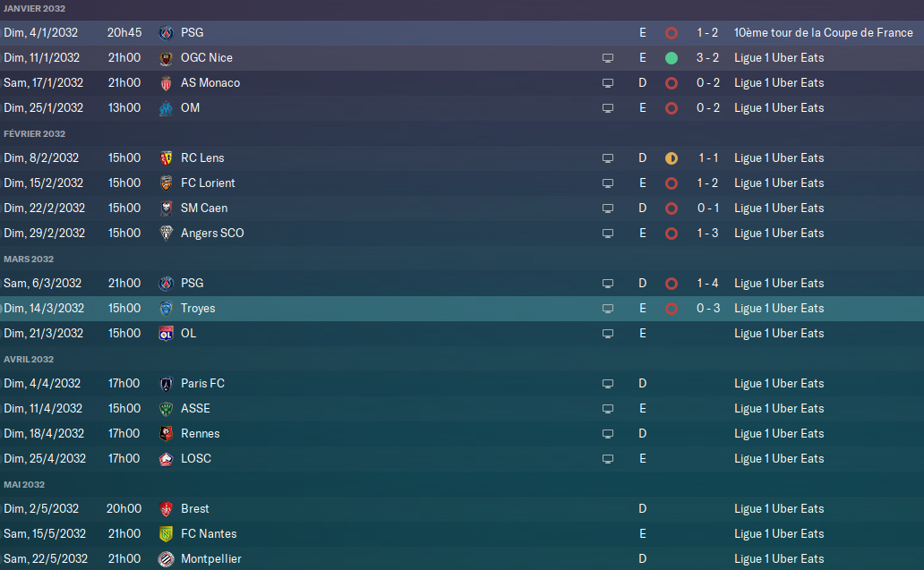This screenshot has width=924, height=570.
Task: Click the TV broadcast icon for OM match
Action: pos(608,108)
